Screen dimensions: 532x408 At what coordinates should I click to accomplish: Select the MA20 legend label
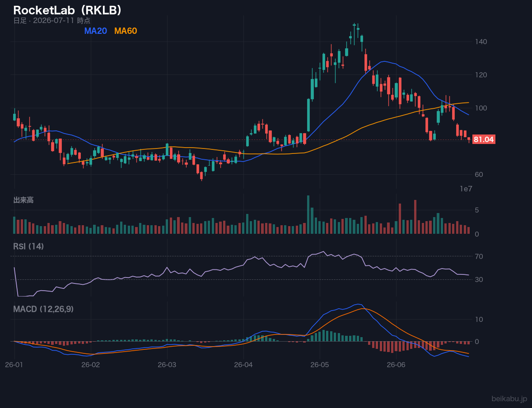pos(96,31)
